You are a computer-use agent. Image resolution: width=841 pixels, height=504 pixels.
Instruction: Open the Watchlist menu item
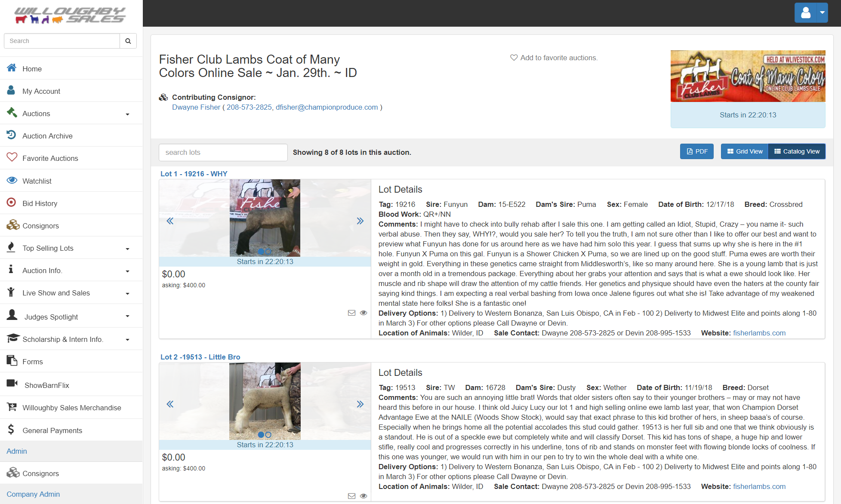click(x=71, y=181)
